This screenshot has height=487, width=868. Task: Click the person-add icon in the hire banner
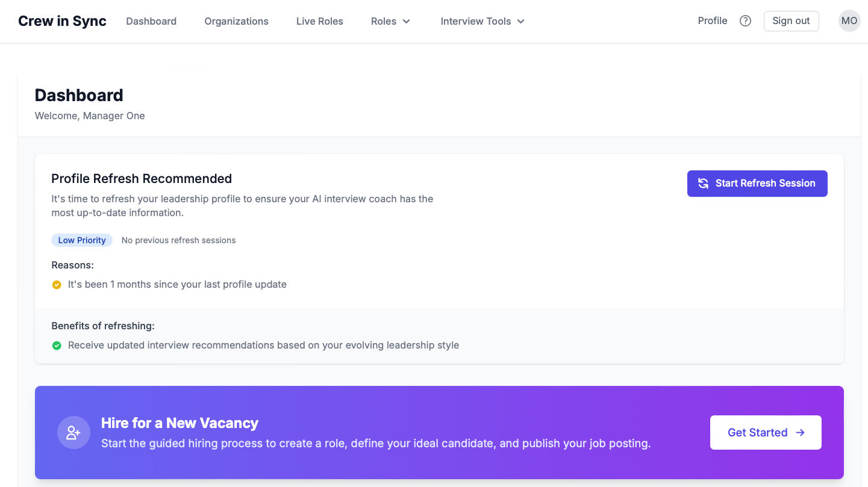click(x=73, y=432)
